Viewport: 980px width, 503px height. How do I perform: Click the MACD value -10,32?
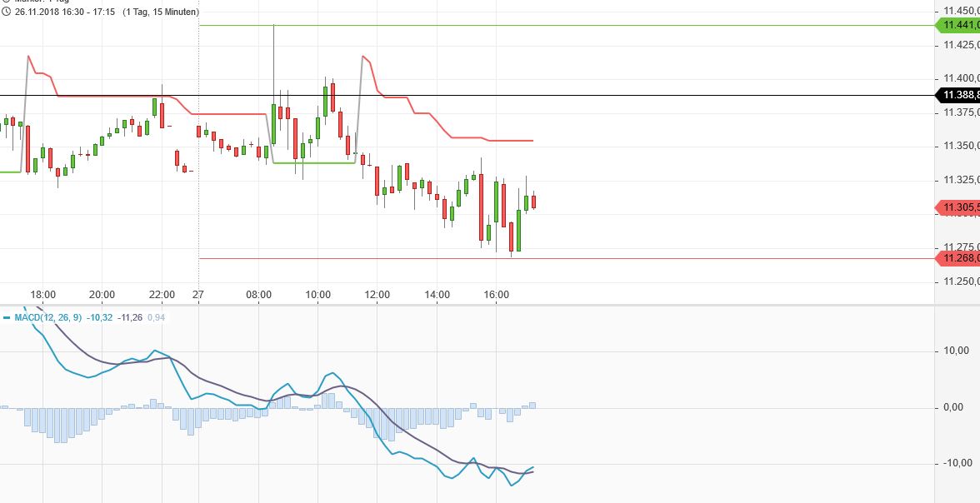click(99, 317)
